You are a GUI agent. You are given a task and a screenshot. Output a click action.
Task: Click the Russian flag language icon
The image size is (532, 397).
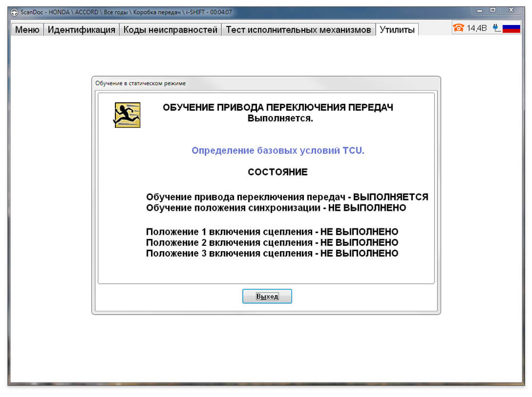pyautogui.click(x=511, y=28)
